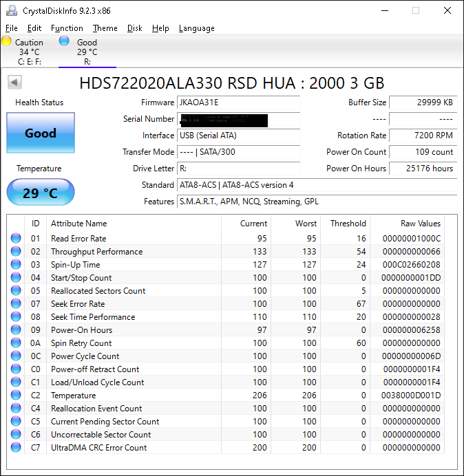Click the Features field S.M.A.R.T., APM

[317, 202]
